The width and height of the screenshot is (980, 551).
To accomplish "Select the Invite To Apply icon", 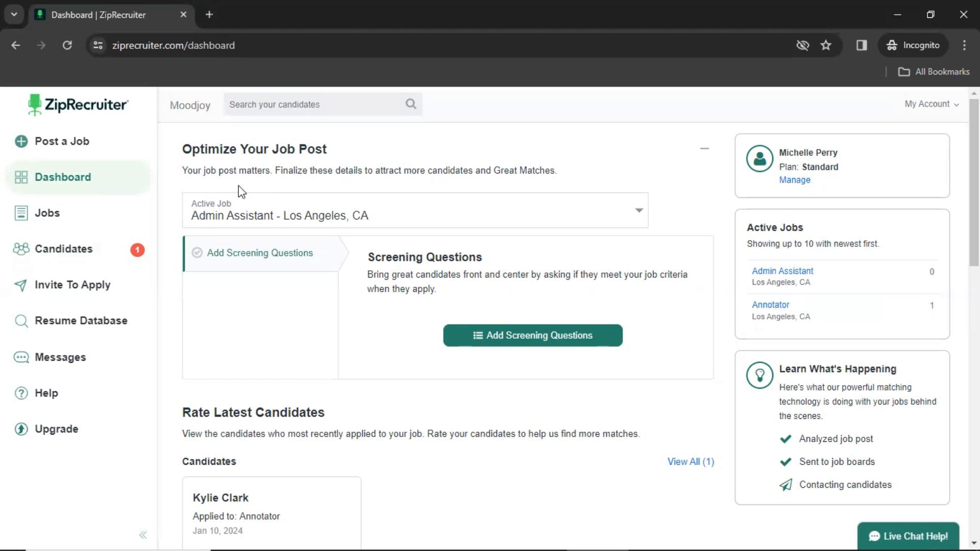I will click(21, 284).
